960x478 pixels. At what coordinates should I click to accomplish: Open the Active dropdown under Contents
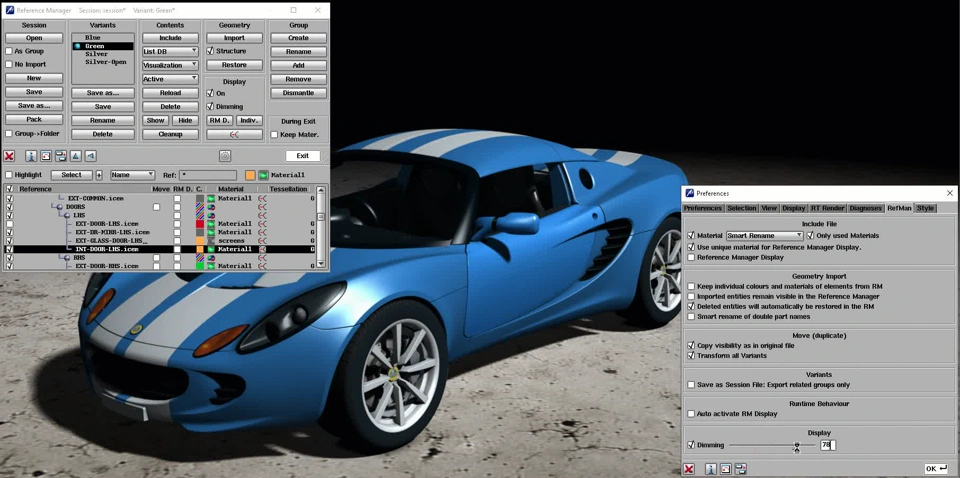click(x=170, y=79)
